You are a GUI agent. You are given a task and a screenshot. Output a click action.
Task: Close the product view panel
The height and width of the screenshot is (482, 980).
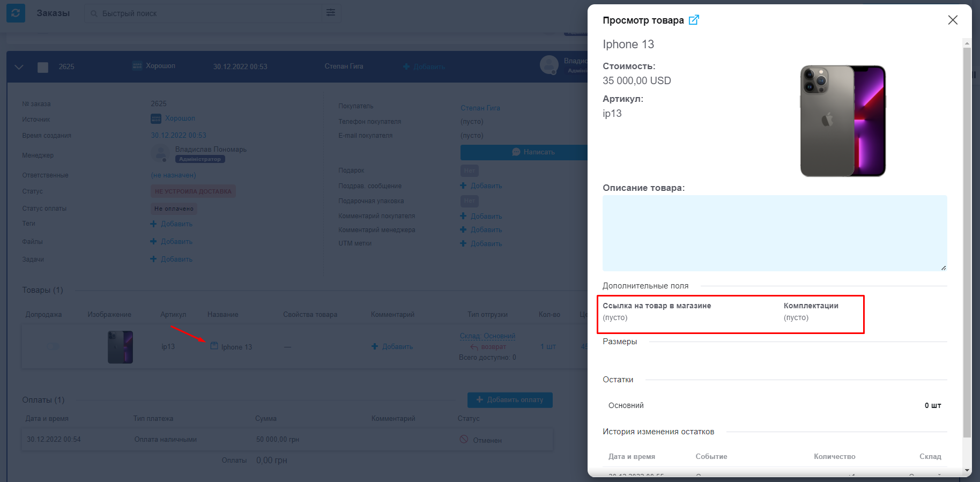(953, 20)
